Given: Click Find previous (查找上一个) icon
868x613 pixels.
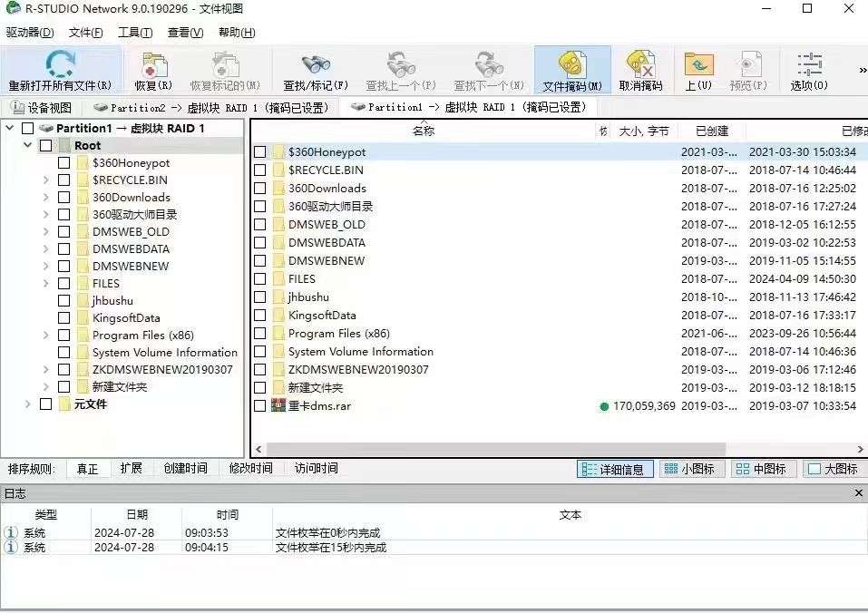Looking at the screenshot, I should 401,64.
